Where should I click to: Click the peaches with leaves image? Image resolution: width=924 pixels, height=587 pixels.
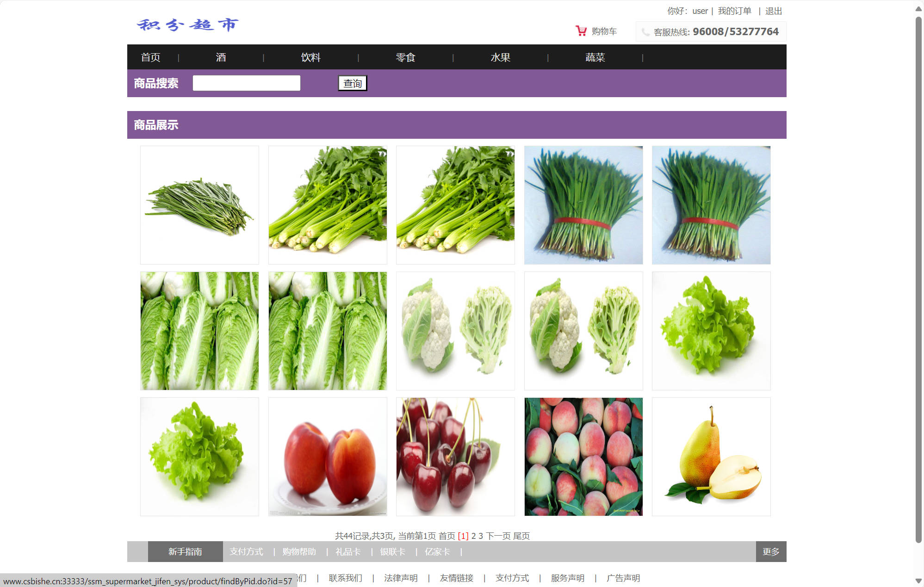[x=583, y=457]
